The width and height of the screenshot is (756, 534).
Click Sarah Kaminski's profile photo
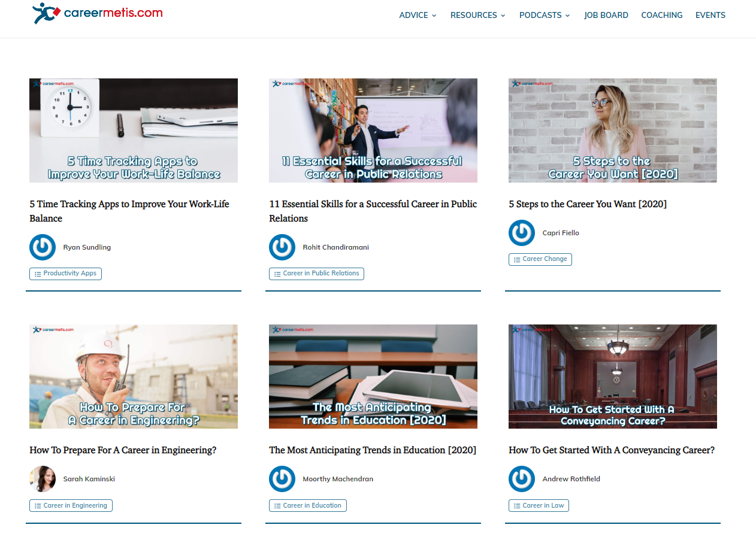[43, 479]
